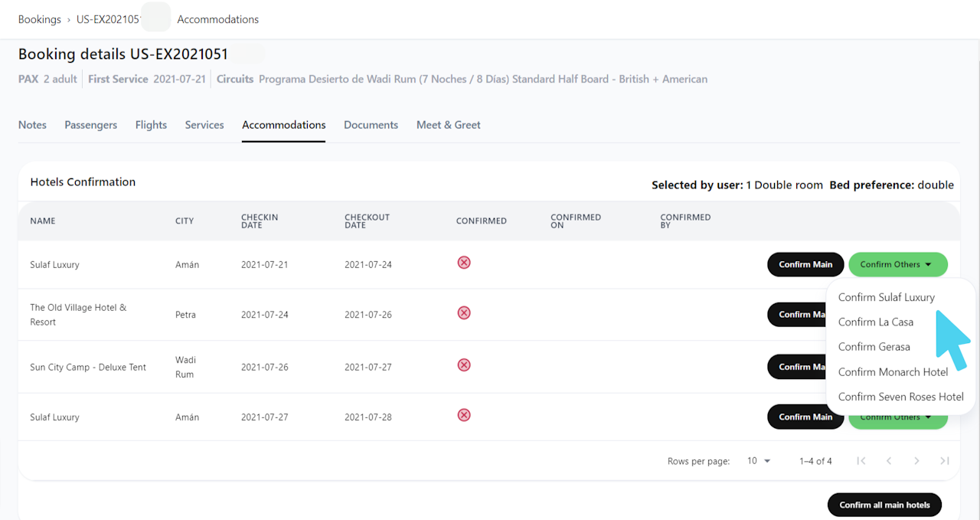
Task: Choose Confirm Seven Roses Hotel
Action: pos(900,397)
